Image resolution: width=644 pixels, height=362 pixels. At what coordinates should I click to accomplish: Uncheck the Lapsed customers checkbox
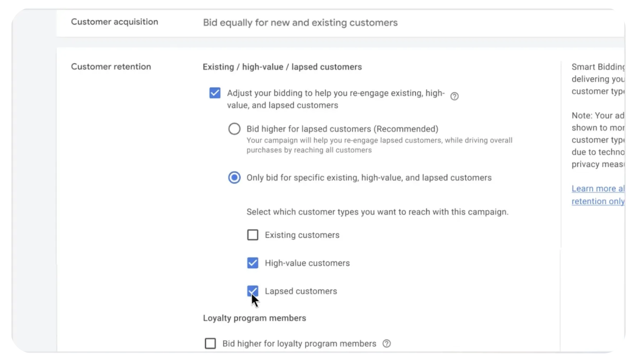tap(253, 291)
